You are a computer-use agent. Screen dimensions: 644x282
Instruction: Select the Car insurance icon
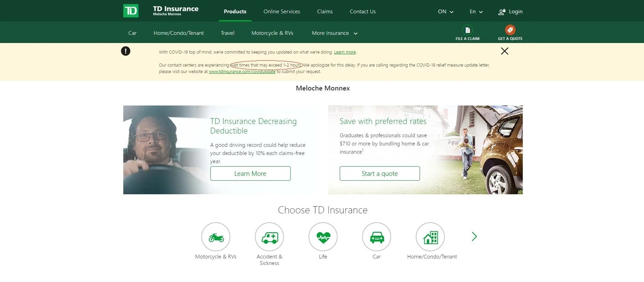(x=377, y=237)
